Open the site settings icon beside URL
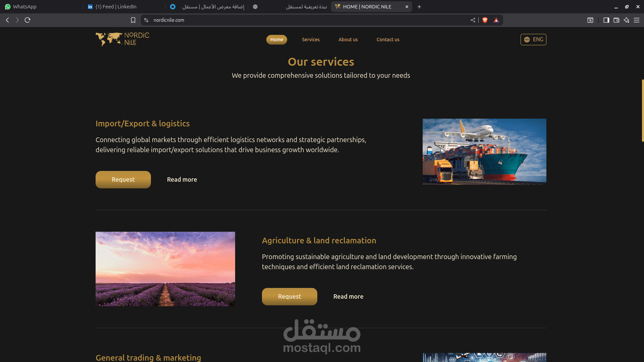644x362 pixels. tap(146, 20)
